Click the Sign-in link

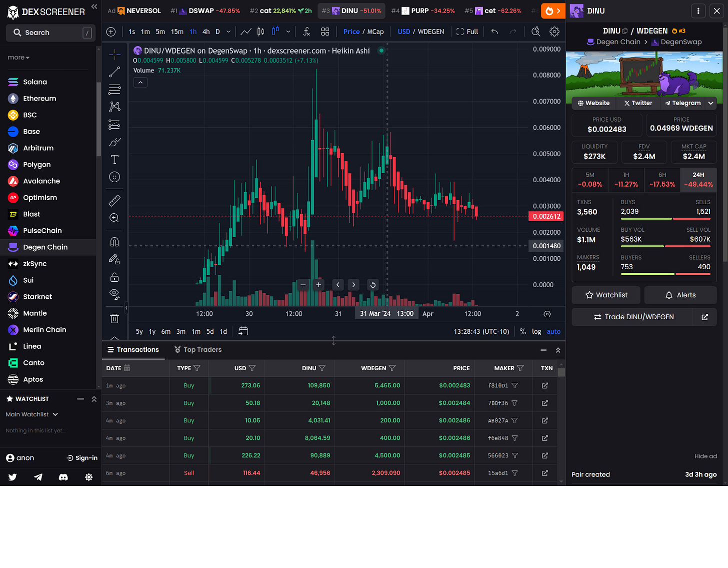[82, 458]
